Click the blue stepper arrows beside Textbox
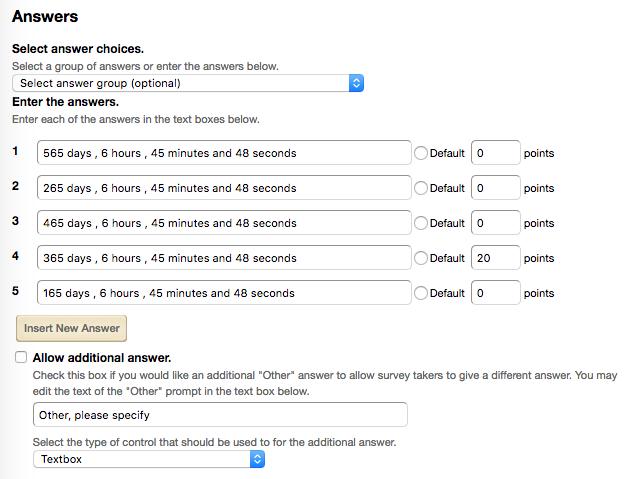This screenshot has width=633, height=479. 257,459
